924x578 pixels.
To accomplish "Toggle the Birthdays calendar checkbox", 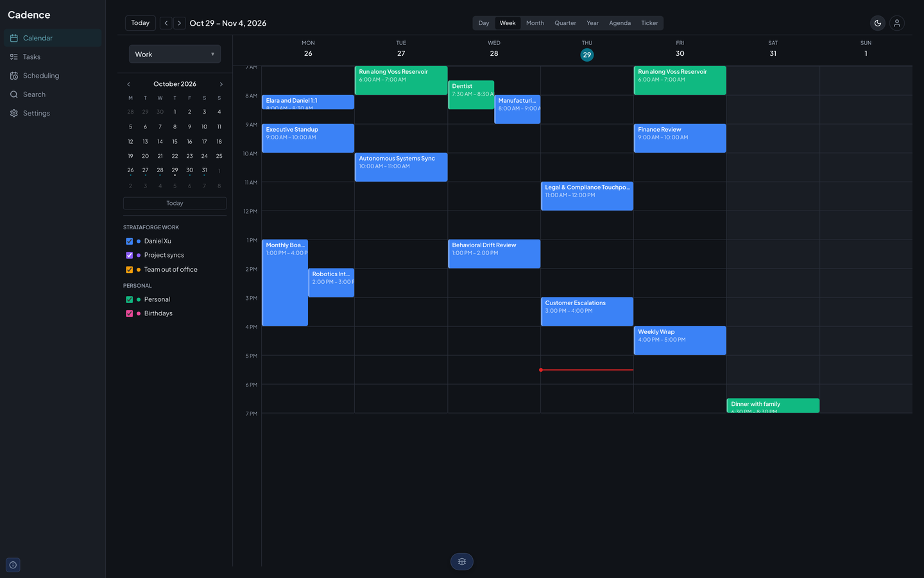I will point(130,313).
